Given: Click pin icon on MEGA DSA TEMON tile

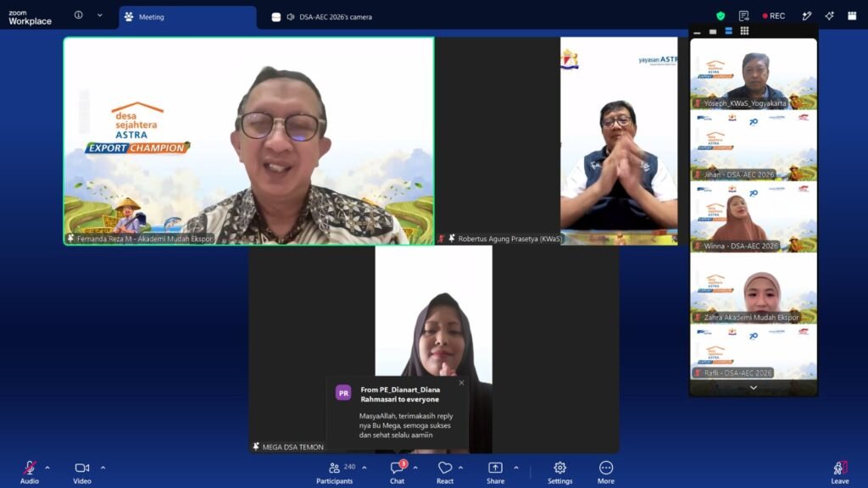Looking at the screenshot, I should coord(256,446).
